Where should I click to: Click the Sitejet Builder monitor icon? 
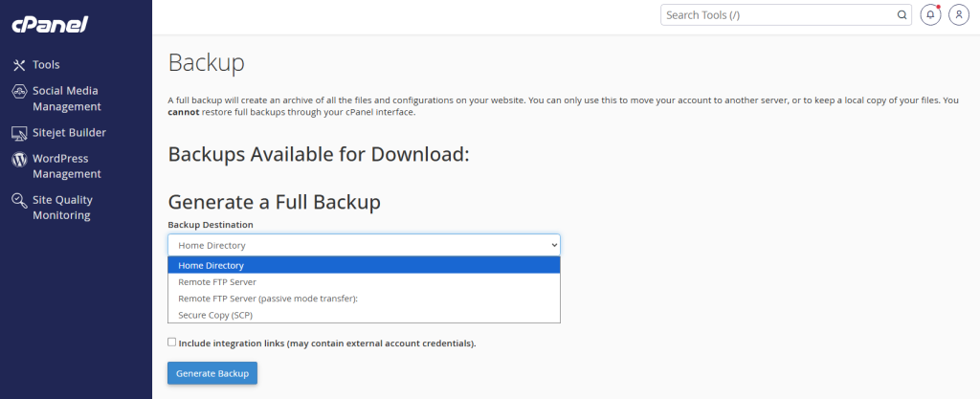19,133
